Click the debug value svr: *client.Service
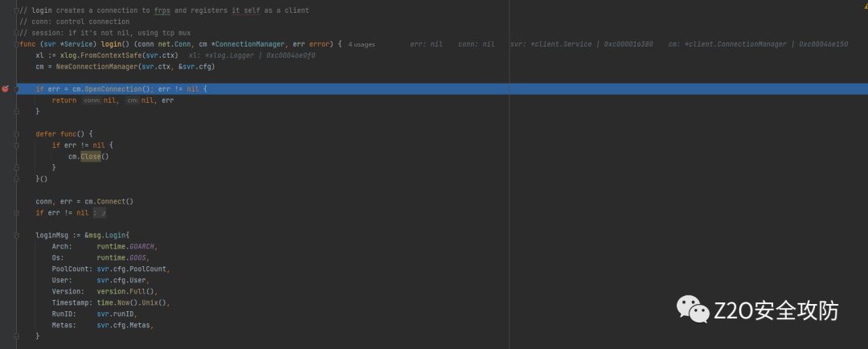The height and width of the screenshot is (349, 868). [582, 44]
